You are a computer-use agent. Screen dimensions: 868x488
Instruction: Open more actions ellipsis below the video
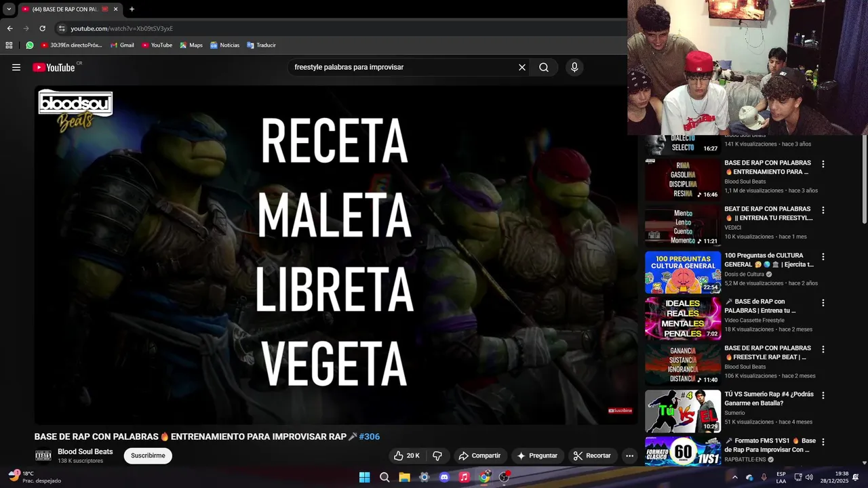pyautogui.click(x=629, y=455)
